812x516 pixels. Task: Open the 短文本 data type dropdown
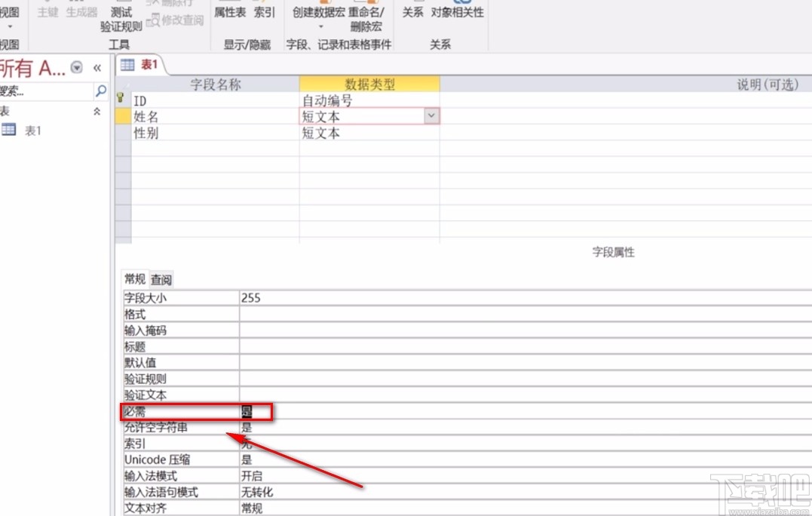(x=431, y=115)
